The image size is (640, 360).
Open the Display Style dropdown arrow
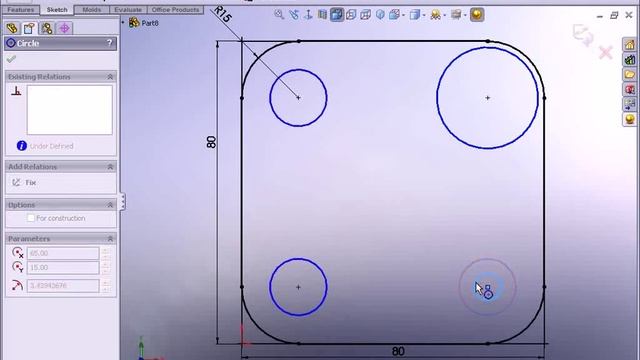point(424,16)
